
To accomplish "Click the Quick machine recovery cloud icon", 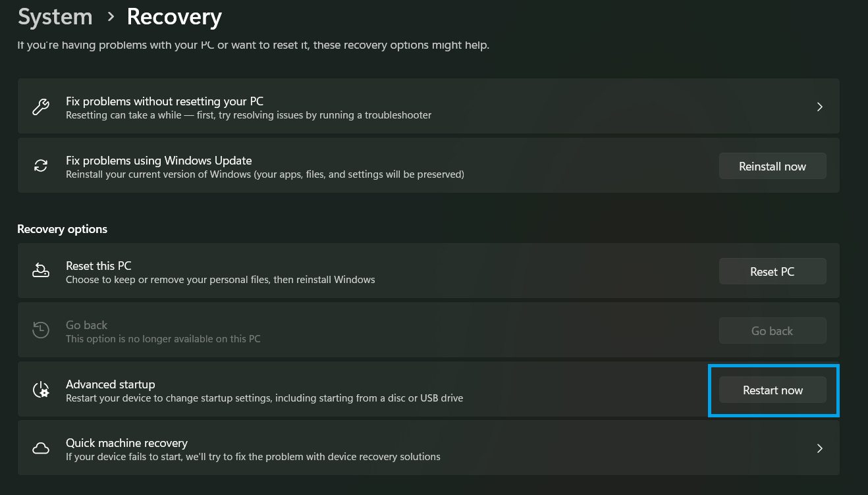I will (41, 449).
